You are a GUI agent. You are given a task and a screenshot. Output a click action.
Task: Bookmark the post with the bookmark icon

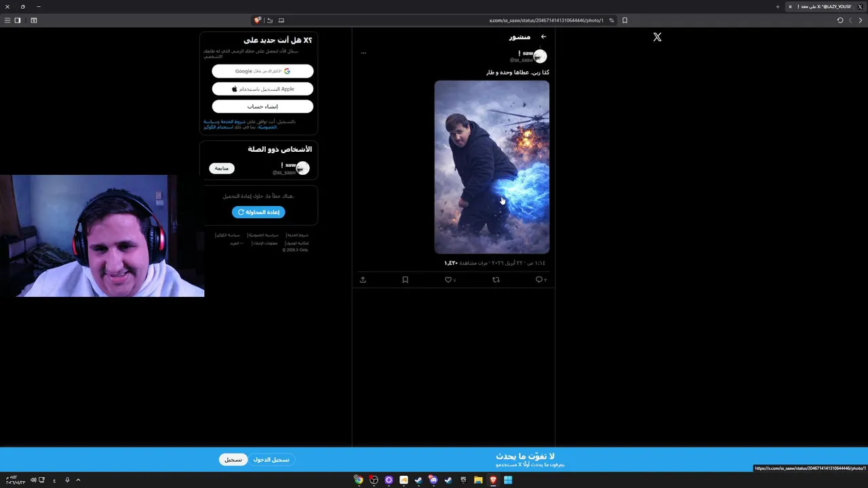405,279
